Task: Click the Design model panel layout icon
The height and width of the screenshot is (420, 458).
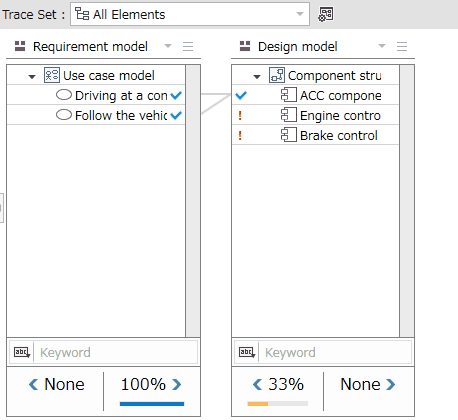Action: 245,46
